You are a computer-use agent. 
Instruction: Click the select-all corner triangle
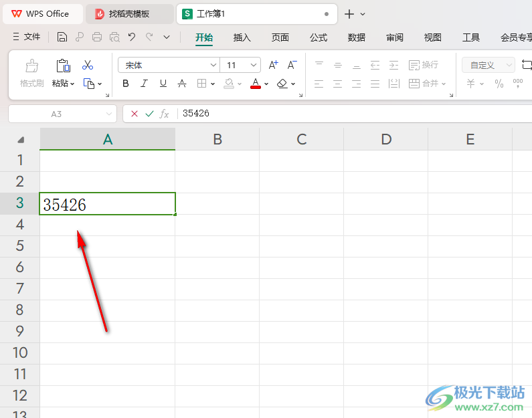pos(20,139)
